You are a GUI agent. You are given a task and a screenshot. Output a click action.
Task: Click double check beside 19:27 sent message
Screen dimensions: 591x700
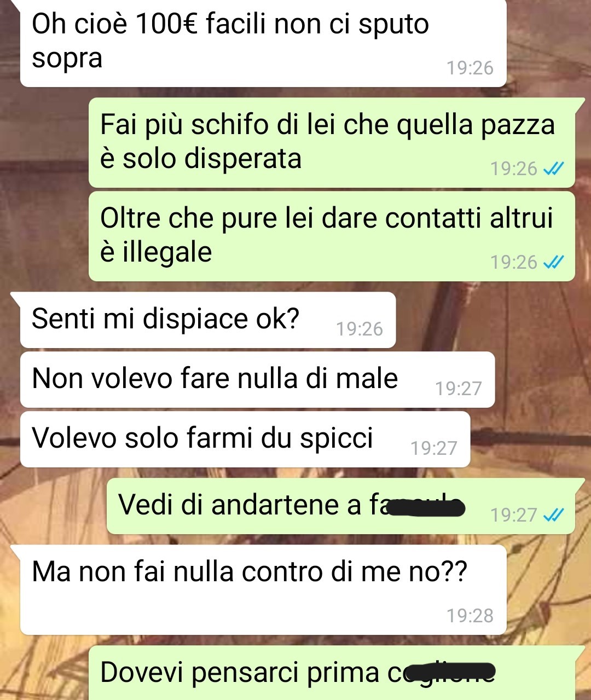pos(553,515)
